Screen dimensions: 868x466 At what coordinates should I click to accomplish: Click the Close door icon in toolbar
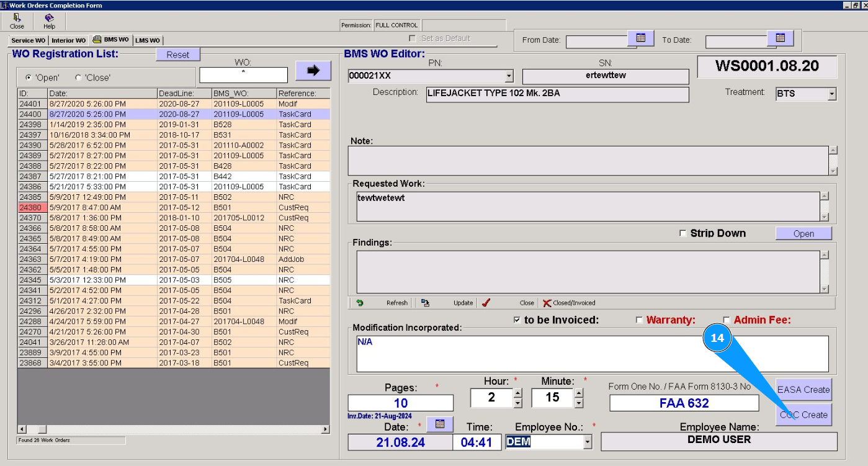[17, 18]
